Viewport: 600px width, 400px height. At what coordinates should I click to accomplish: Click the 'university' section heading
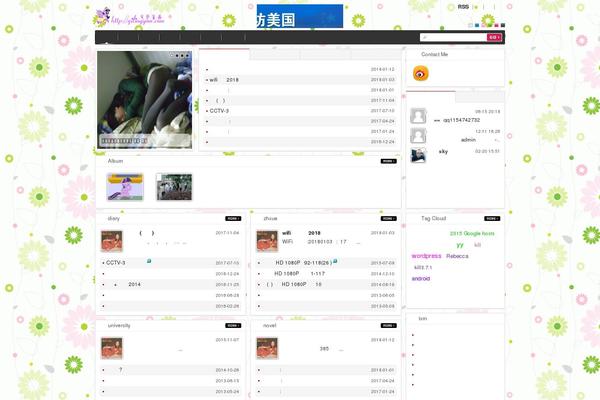(x=119, y=326)
